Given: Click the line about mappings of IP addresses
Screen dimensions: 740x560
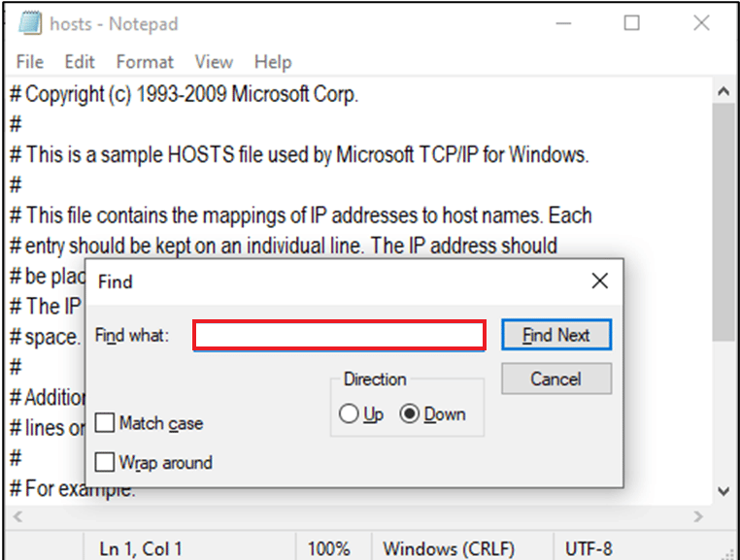Looking at the screenshot, I should (x=301, y=215).
